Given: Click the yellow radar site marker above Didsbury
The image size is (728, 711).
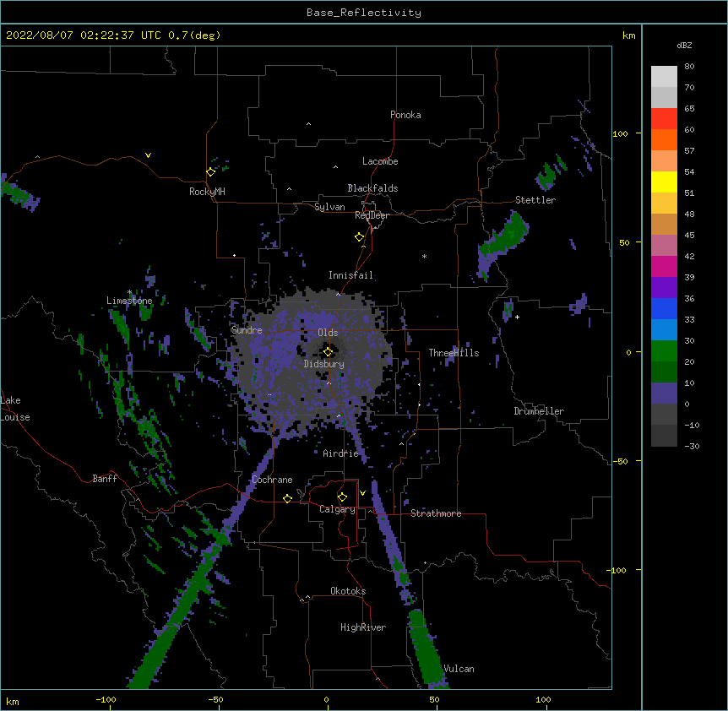Looking at the screenshot, I should 328,351.
